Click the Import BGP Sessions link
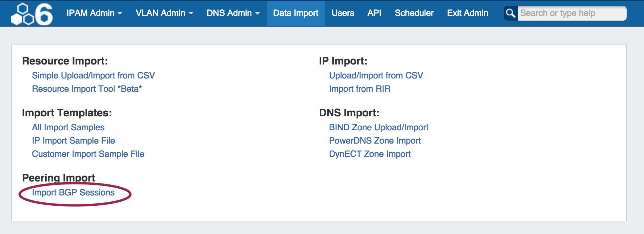Viewport: 644px width, 234px height. [x=73, y=192]
